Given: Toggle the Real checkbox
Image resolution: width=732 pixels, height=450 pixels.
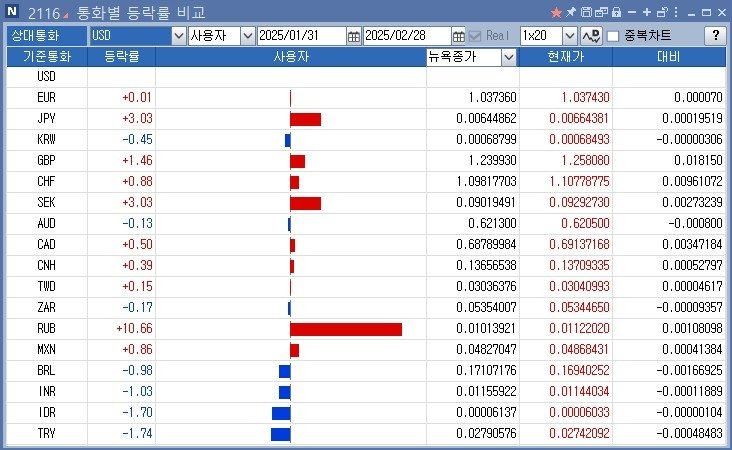Looking at the screenshot, I should coord(475,36).
